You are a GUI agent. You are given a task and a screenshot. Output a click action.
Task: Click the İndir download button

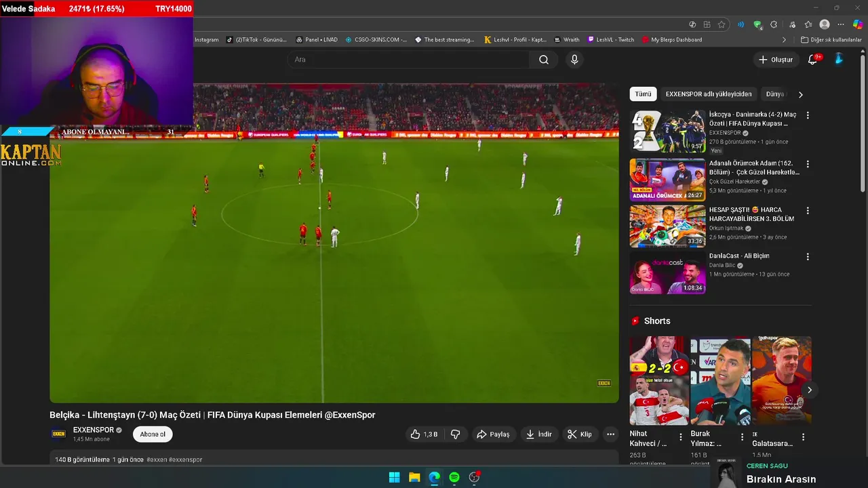point(539,434)
